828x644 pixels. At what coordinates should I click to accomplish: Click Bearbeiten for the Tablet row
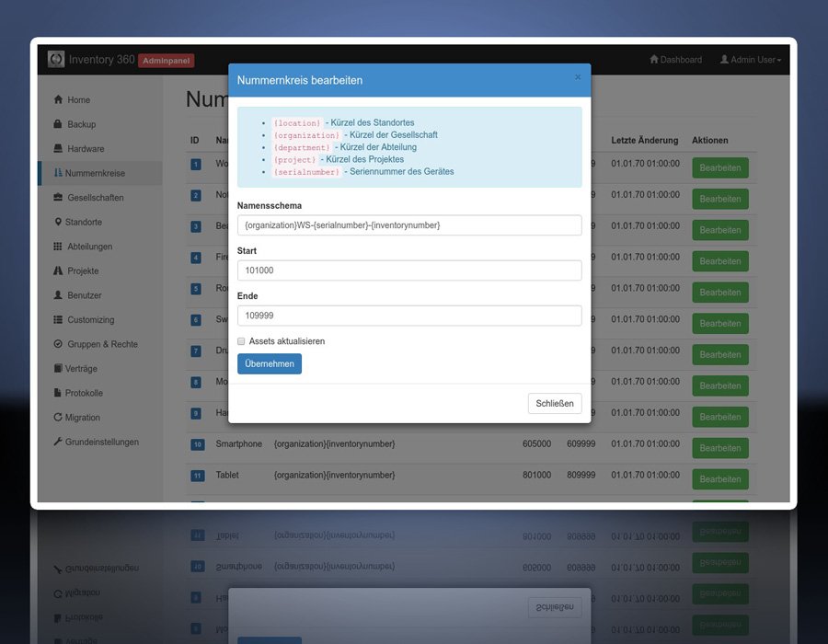(720, 479)
